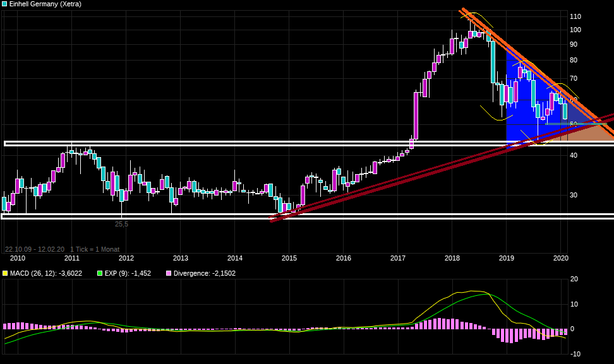Click the 30 price axis label
614x364 pixels.
[x=573, y=195]
